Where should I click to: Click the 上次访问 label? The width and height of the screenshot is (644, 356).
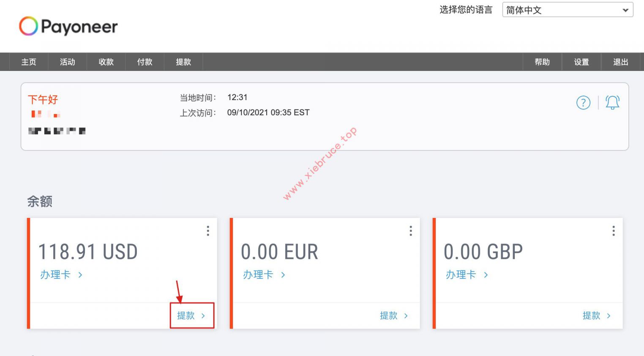click(x=198, y=113)
